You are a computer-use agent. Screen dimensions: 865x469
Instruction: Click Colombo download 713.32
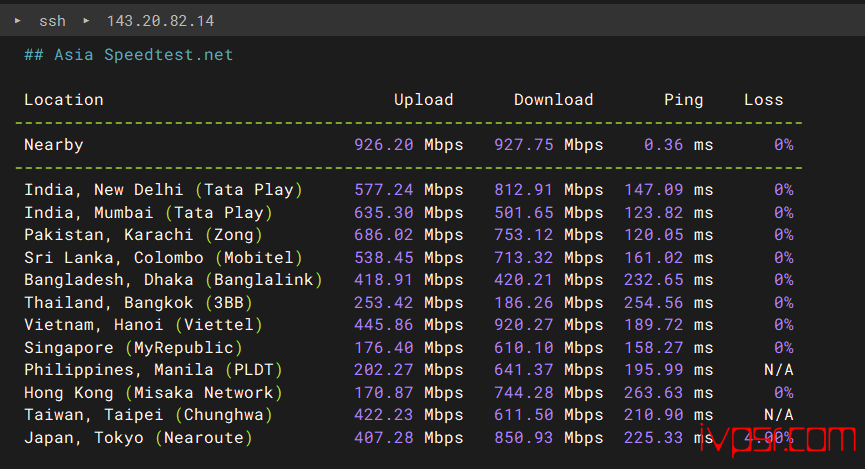[524, 258]
